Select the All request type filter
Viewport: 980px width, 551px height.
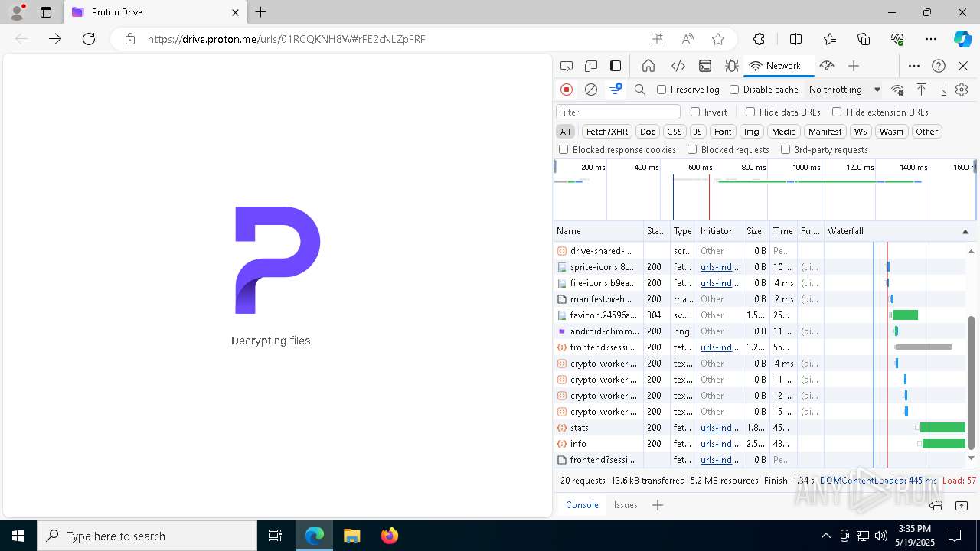coord(565,132)
